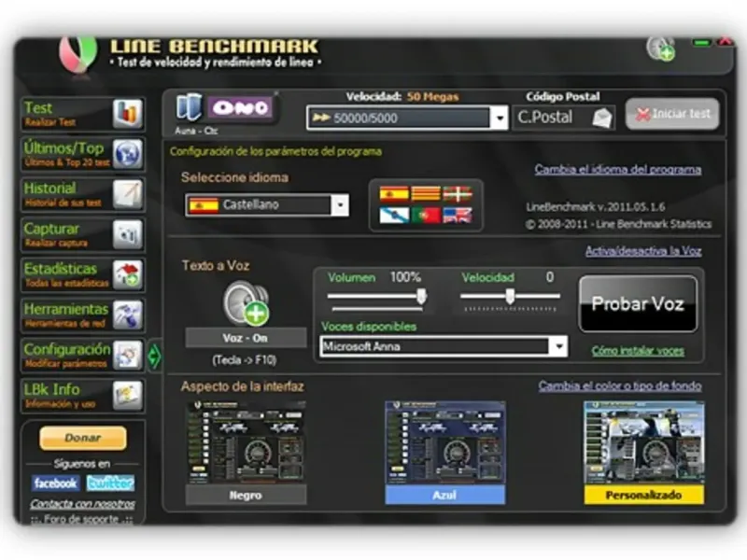Select the Catalan flag language
The height and width of the screenshot is (560, 747).
426,194
